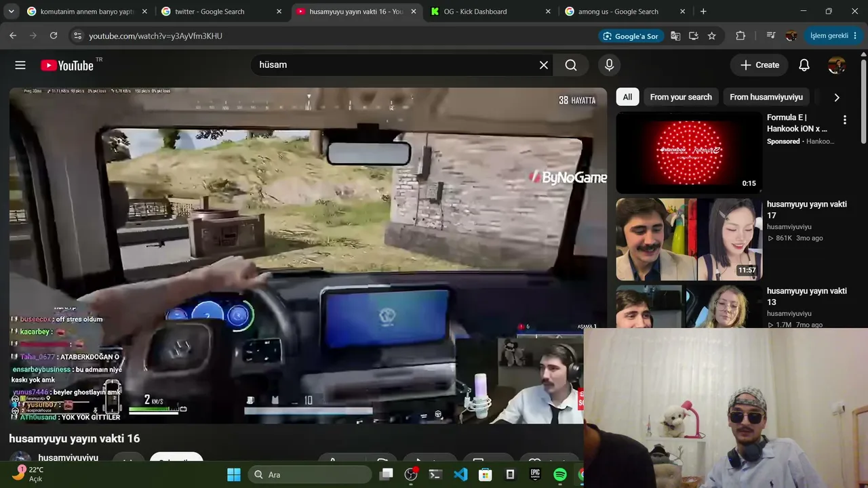Open a new browser tab with plus
Viewport: 868px width, 488px height.
tap(703, 12)
